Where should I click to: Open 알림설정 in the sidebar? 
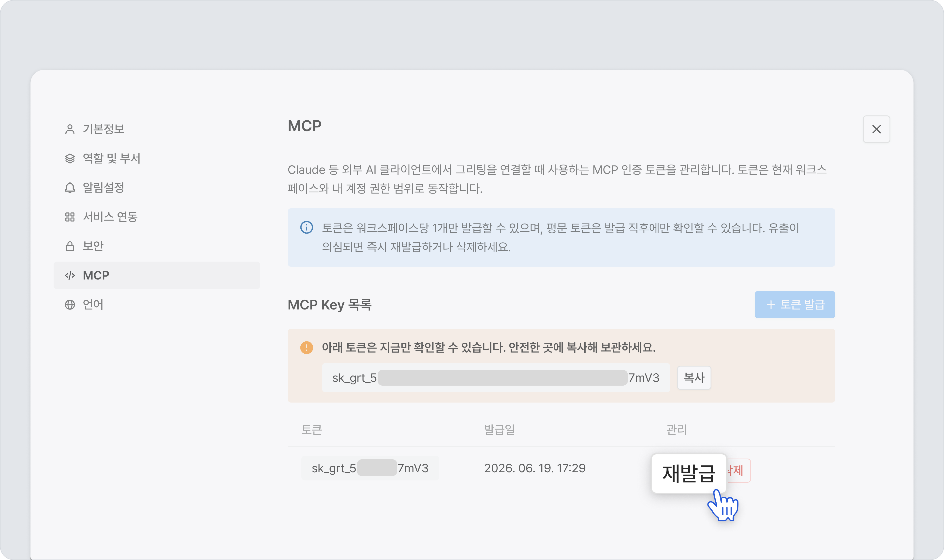[157, 188]
